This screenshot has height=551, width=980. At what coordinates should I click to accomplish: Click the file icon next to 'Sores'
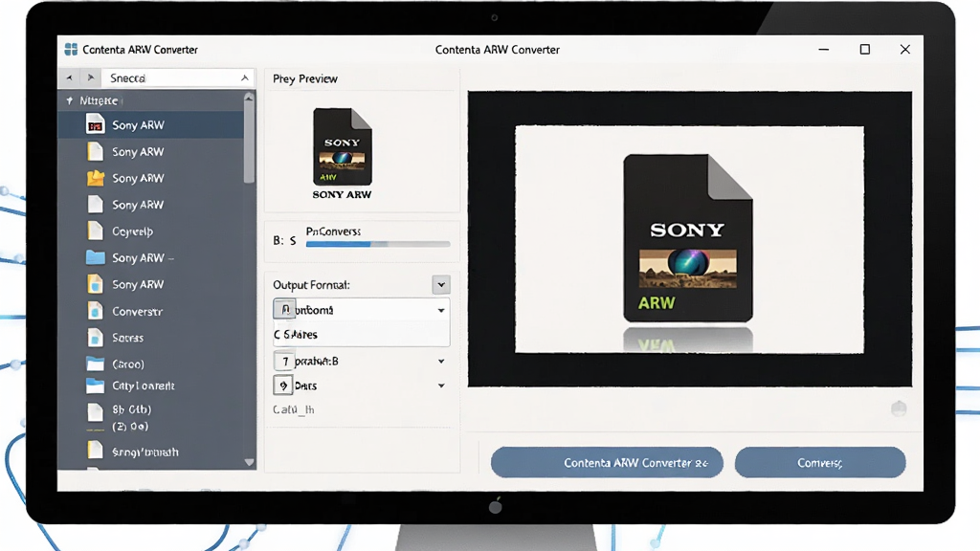tap(95, 338)
